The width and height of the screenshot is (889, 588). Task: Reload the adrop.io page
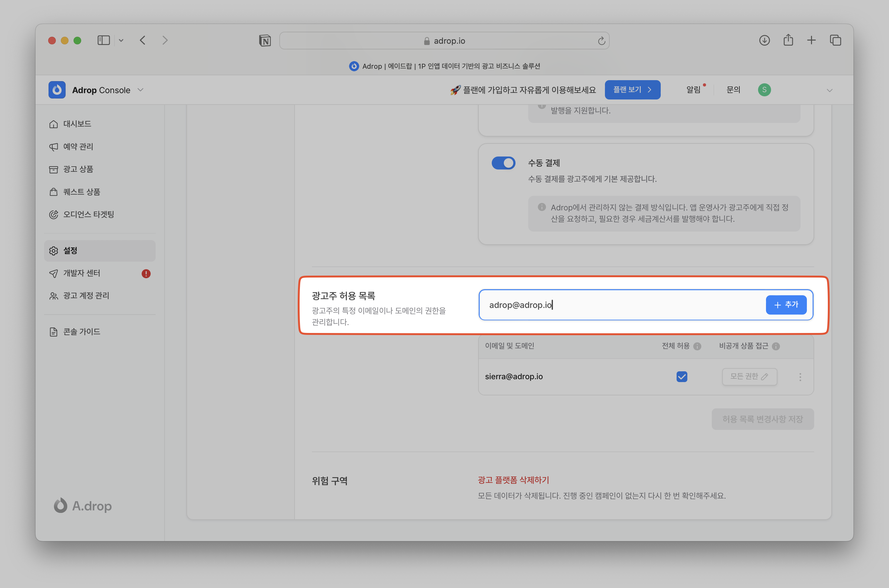click(x=601, y=41)
